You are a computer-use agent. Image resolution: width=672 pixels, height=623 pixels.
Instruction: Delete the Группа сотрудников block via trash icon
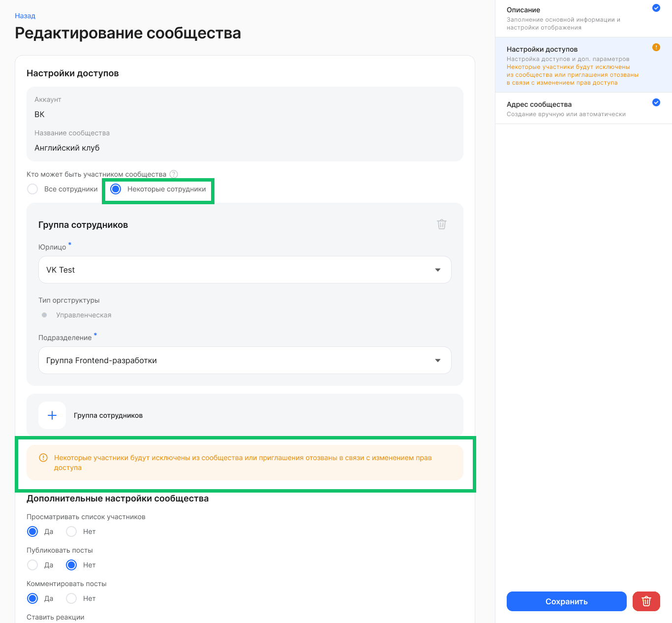pyautogui.click(x=441, y=224)
